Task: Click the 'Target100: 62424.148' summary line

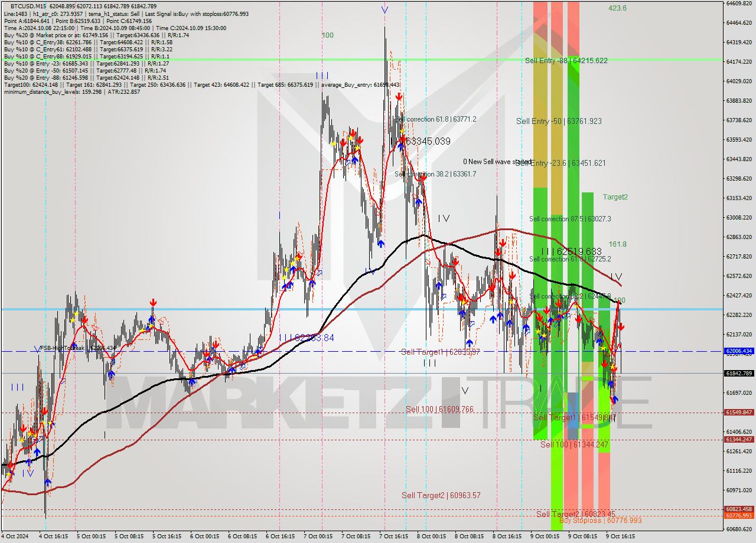Action: click(203, 84)
